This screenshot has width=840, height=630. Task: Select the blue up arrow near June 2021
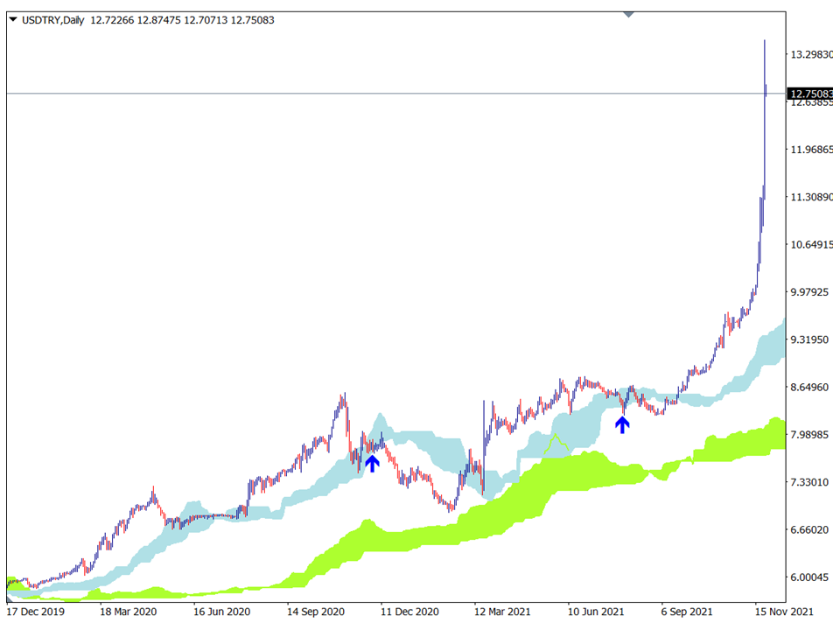(x=621, y=424)
